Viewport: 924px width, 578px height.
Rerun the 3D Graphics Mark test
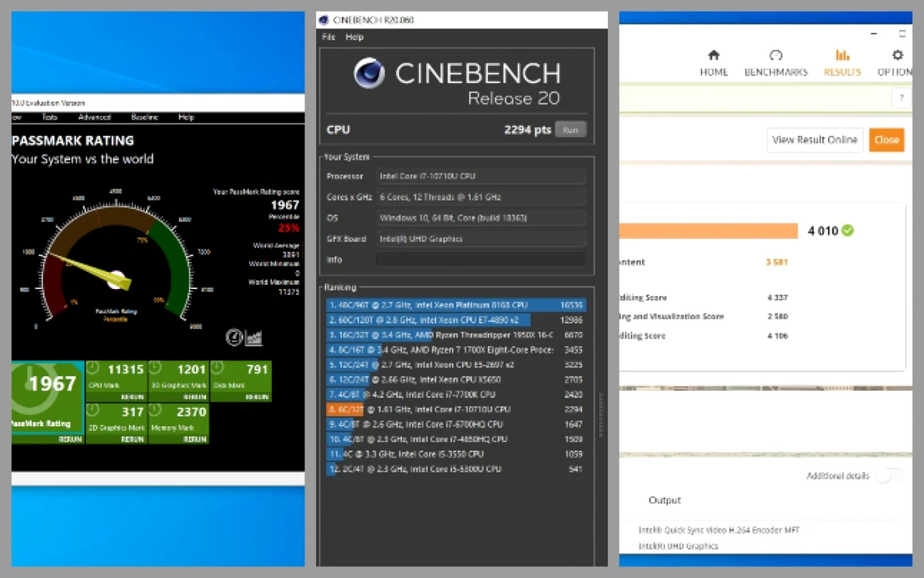coord(194,397)
